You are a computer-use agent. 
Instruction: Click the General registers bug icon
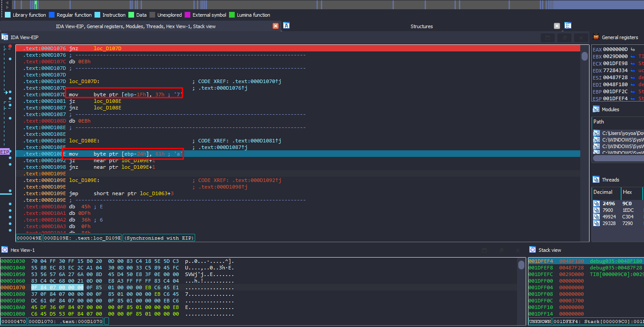tap(596, 37)
